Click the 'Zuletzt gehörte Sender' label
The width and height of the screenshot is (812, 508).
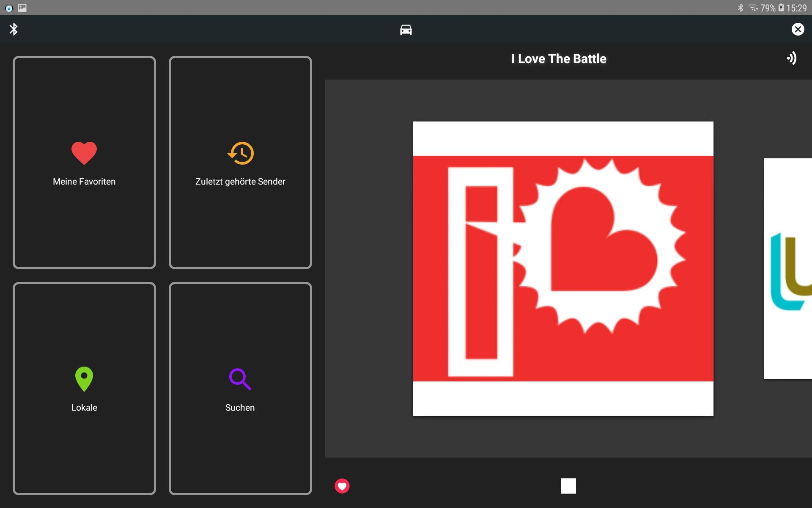coord(240,182)
